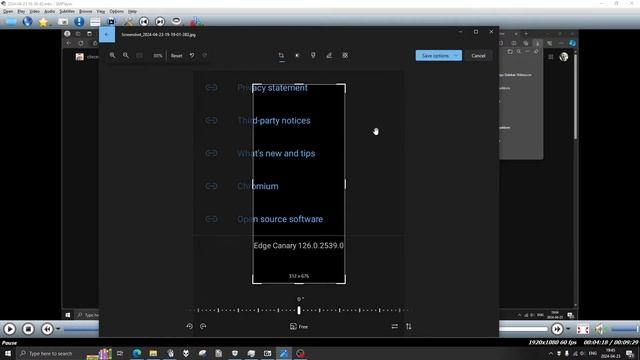The image size is (640, 360).
Task: Switch to the Filter tool
Action: point(313,56)
